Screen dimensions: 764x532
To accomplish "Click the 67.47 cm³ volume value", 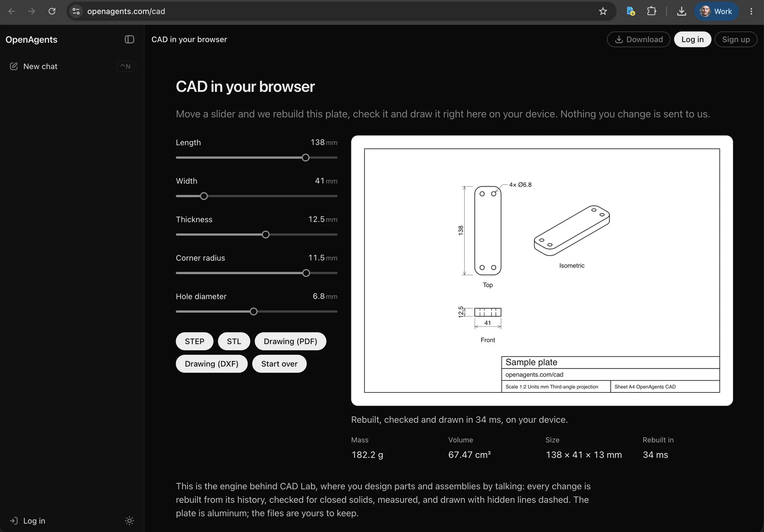I will 469,455.
